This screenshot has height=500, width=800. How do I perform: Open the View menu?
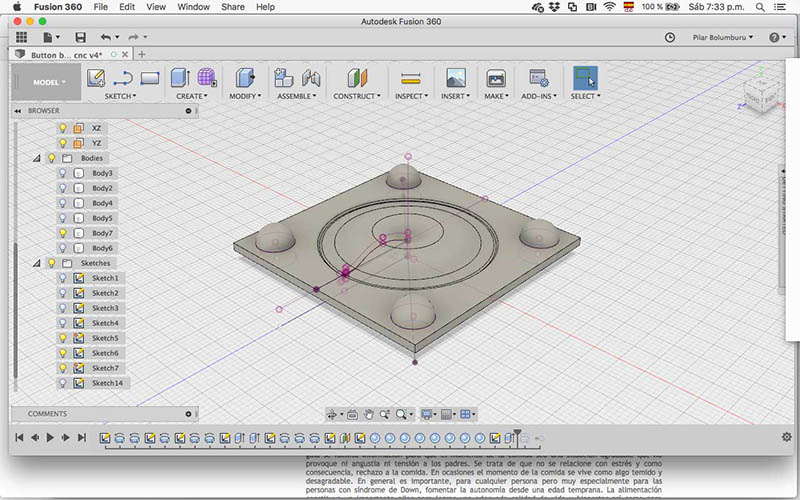coord(156,7)
